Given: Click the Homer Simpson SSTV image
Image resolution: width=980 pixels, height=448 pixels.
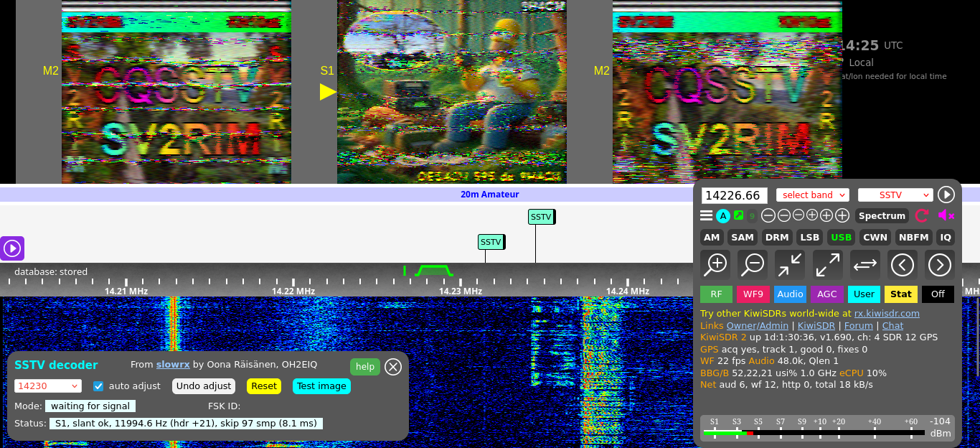Looking at the screenshot, I should [x=452, y=92].
